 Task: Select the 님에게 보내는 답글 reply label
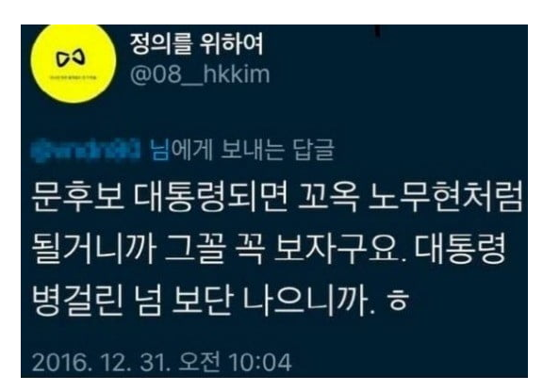click(242, 151)
